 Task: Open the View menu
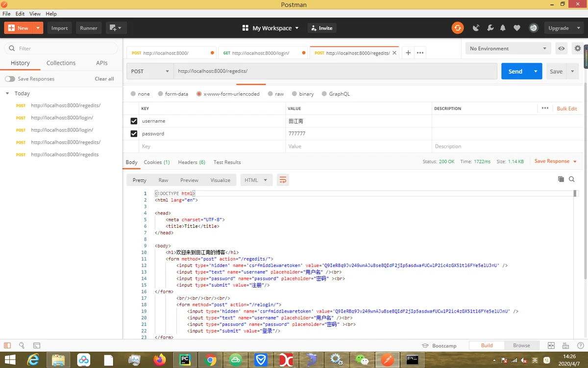pyautogui.click(x=35, y=14)
